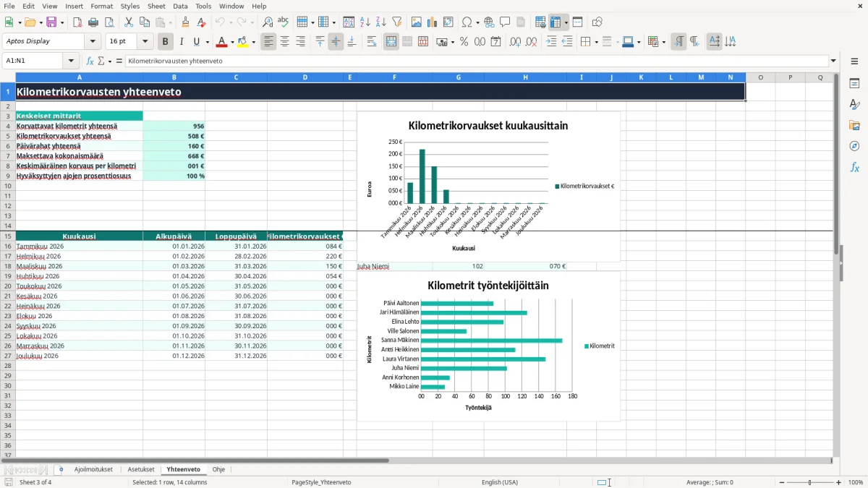Viewport: 868px width, 488px height.
Task: Click the Clone Formatting paintbrush icon
Action: 185,22
